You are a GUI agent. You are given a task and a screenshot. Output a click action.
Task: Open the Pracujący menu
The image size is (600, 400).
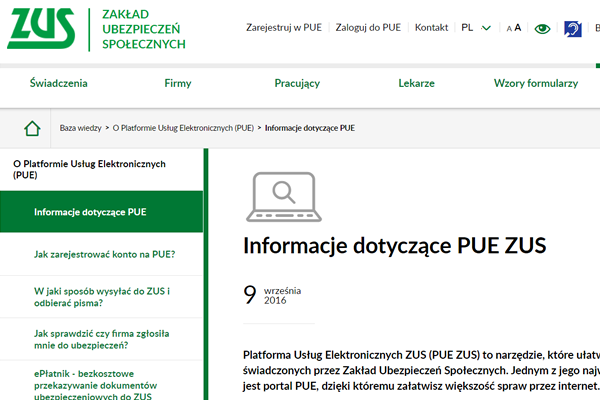tap(296, 83)
